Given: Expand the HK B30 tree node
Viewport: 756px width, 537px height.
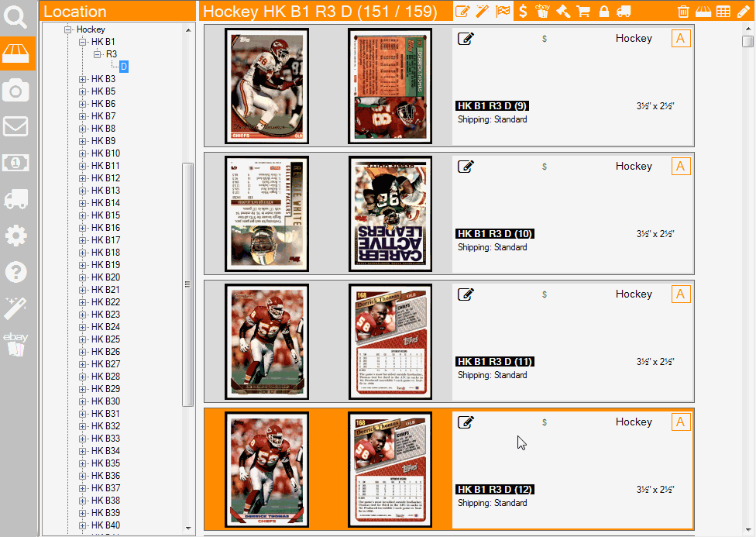Looking at the screenshot, I should 82,401.
